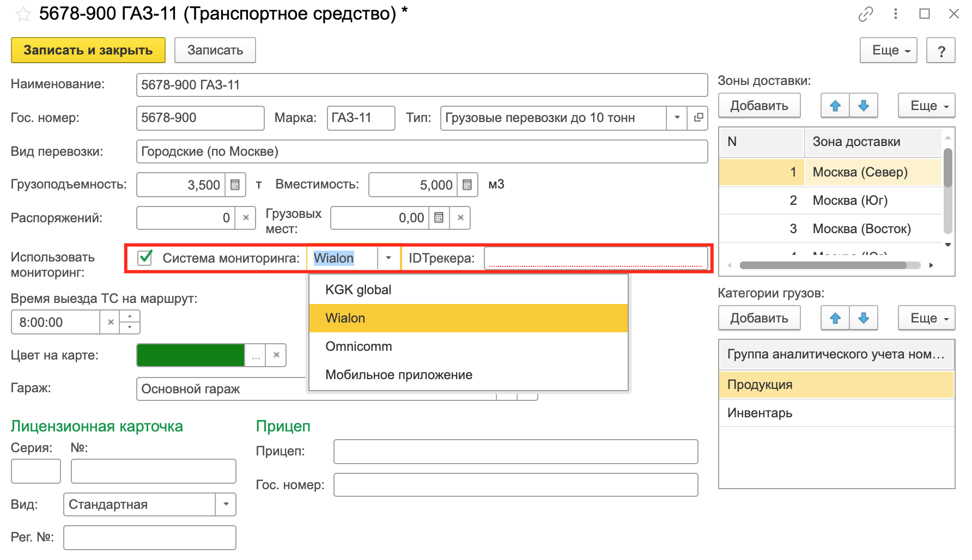Click the Записать и закрыть button

click(x=88, y=50)
